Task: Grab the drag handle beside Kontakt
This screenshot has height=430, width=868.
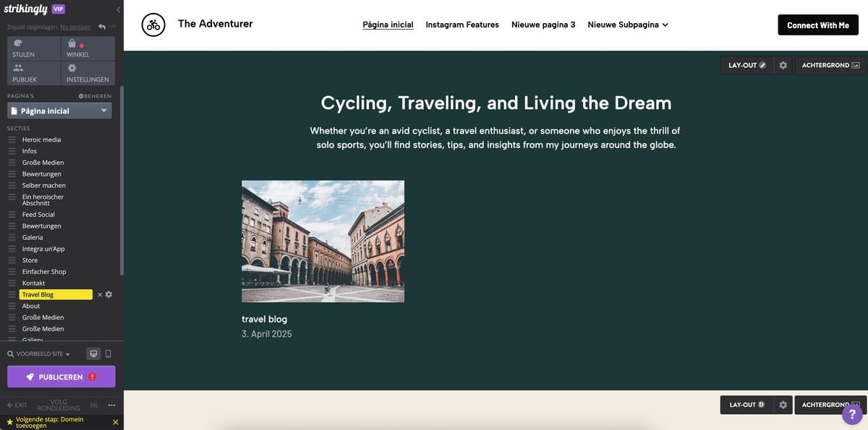Action: pyautogui.click(x=12, y=283)
